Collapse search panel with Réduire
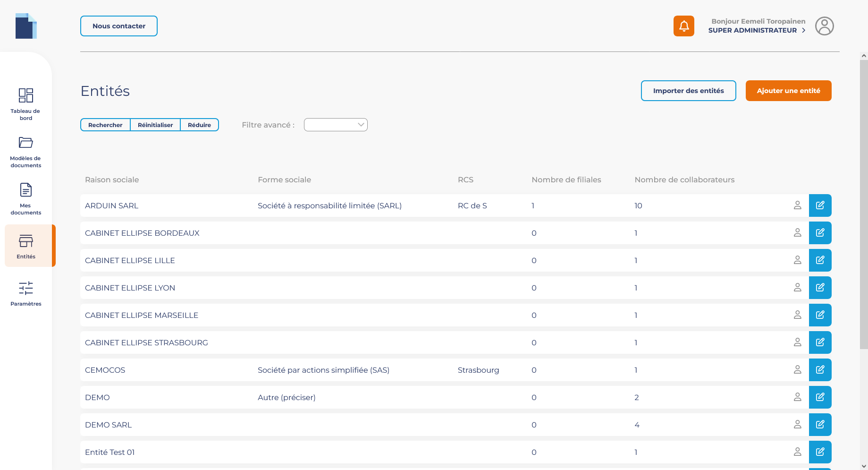The width and height of the screenshot is (868, 470). pos(199,125)
